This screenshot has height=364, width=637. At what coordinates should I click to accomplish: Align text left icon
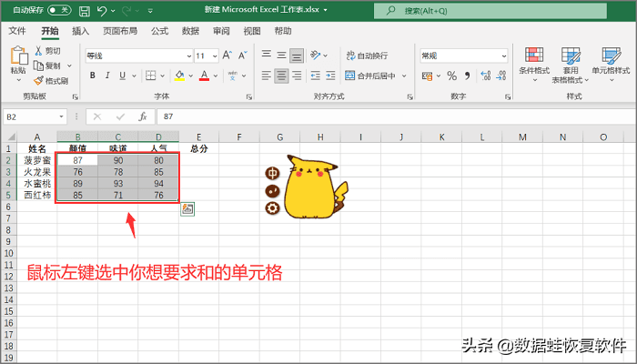pyautogui.click(x=266, y=76)
